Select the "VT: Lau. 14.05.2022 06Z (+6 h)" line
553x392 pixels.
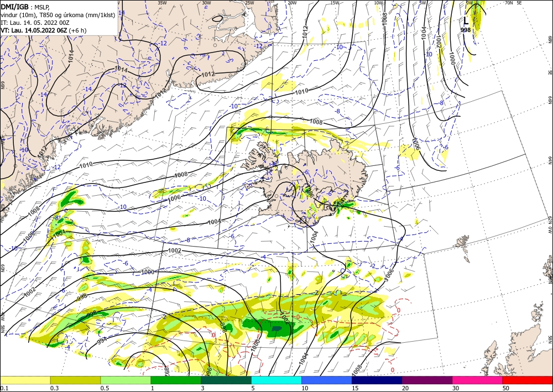(x=43, y=30)
